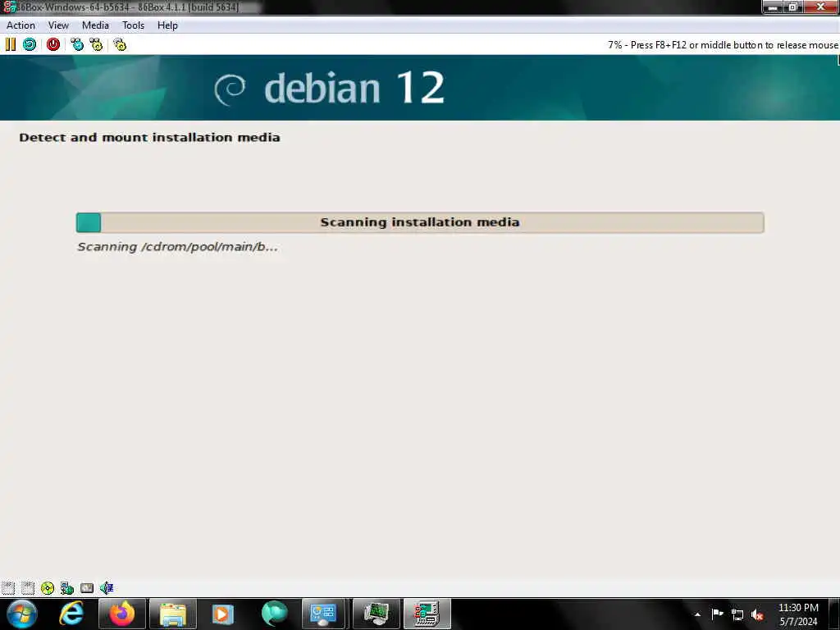Open Windows Explorer from the taskbar
This screenshot has height=630, width=840.
(172, 614)
